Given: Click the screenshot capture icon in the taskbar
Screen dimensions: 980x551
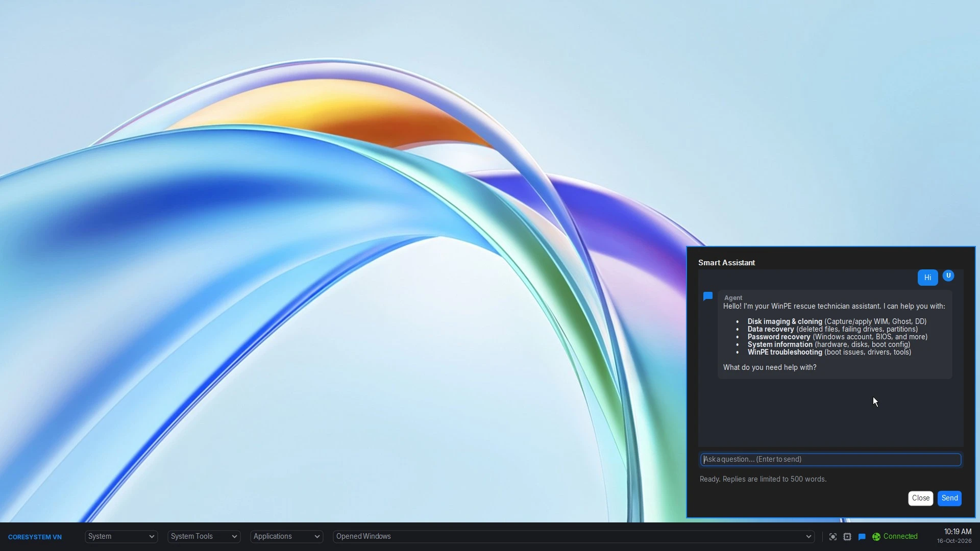Looking at the screenshot, I should click(833, 537).
